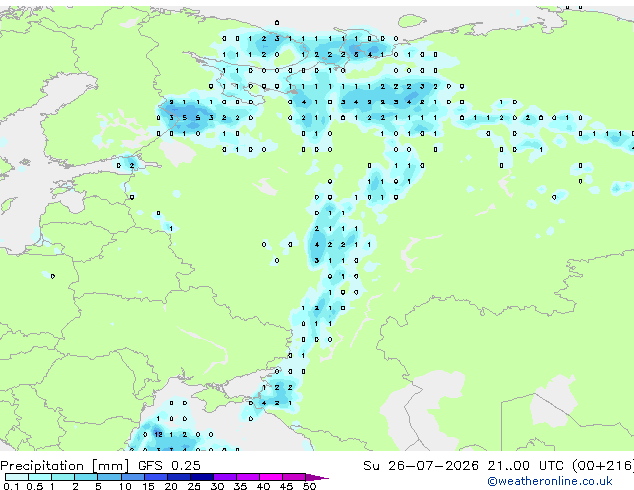Click the 30–35 mm purple legend swatch
The height and width of the screenshot is (490, 634).
click(x=225, y=477)
